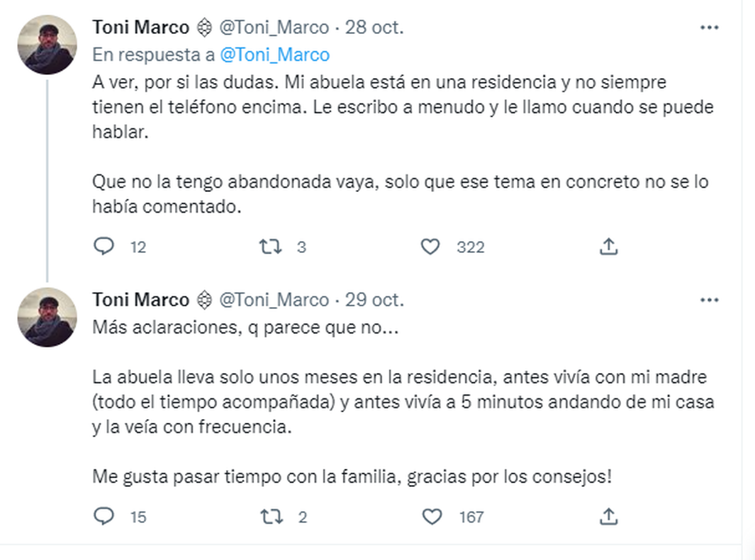Like the tweet with 322 likes
Screen dimensions: 755x560
430,247
